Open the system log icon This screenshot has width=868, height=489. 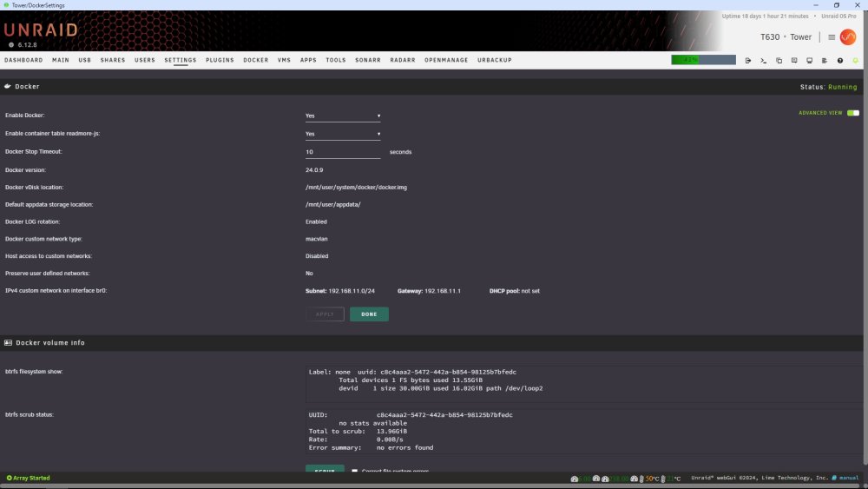coord(825,60)
